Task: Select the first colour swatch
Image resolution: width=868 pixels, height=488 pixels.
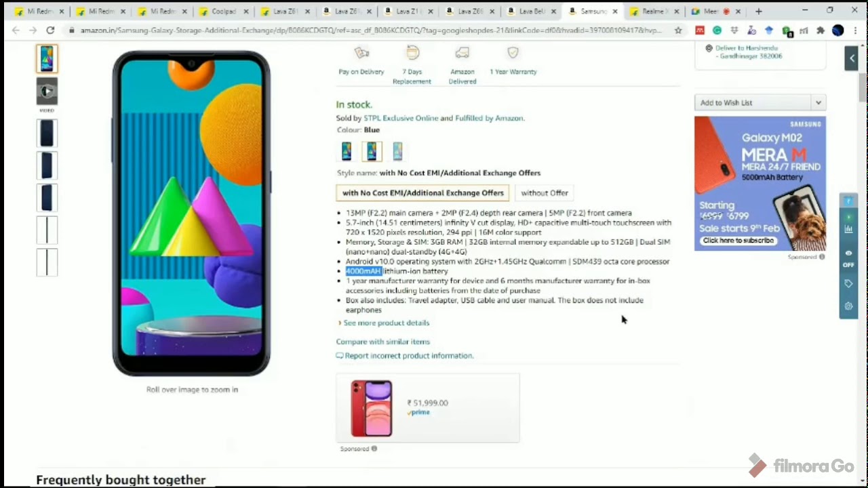Action: [x=347, y=151]
